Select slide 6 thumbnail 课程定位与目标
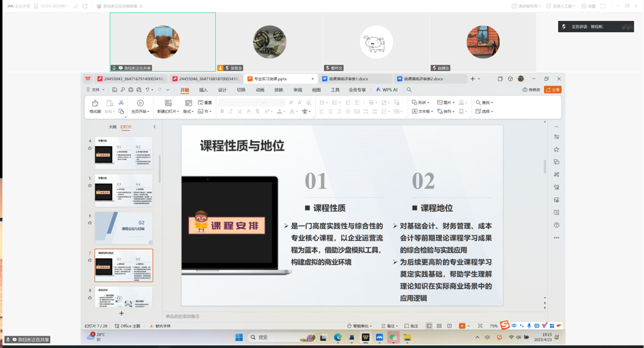 (124, 228)
